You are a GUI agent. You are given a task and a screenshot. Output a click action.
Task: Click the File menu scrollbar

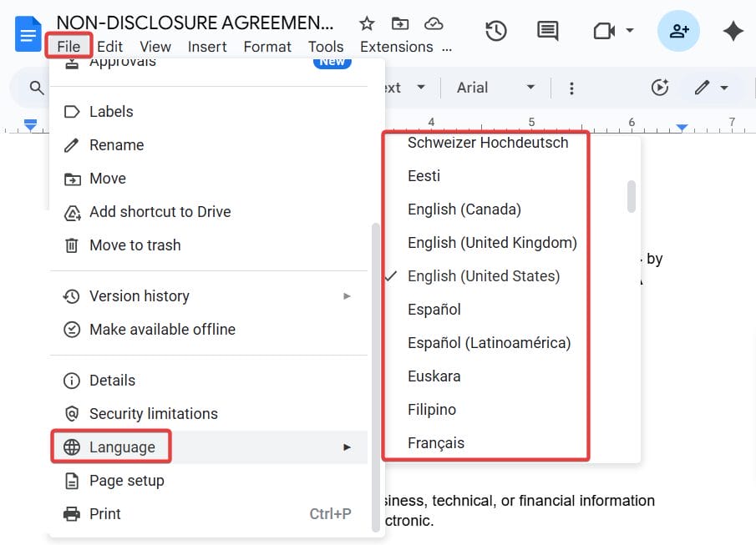click(x=376, y=377)
